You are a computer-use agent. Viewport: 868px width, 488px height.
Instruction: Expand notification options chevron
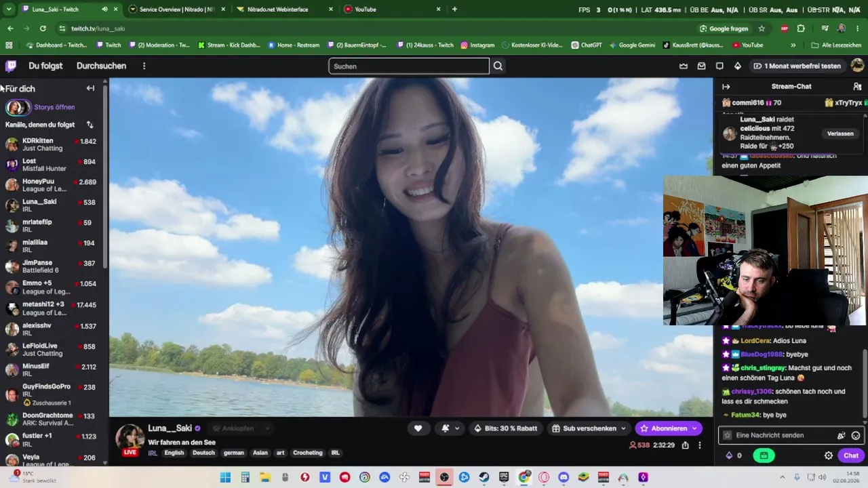pos(457,428)
